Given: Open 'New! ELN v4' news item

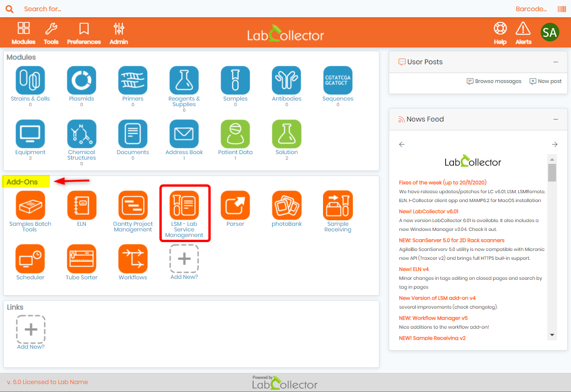Looking at the screenshot, I should pos(414,269).
